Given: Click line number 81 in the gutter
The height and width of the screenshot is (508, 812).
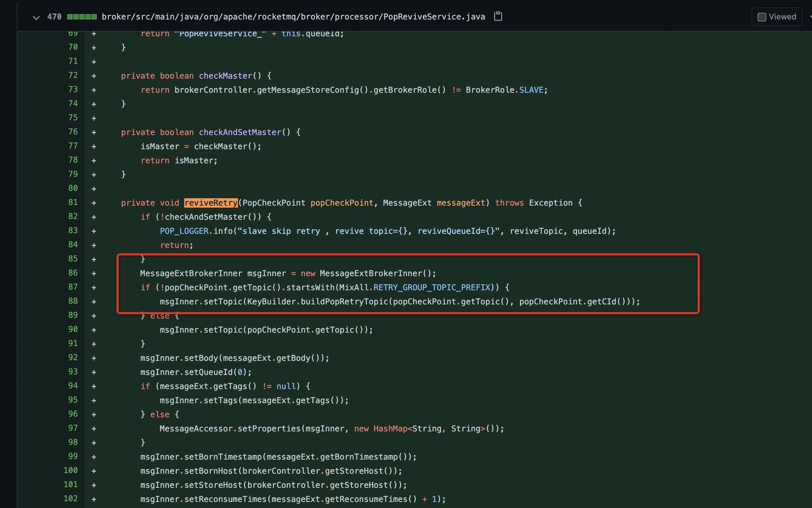Looking at the screenshot, I should [73, 202].
